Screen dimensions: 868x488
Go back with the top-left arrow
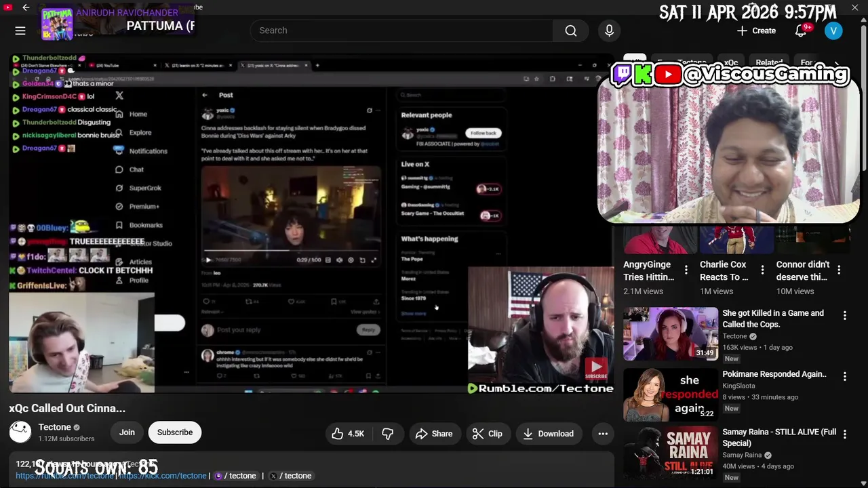tap(26, 7)
